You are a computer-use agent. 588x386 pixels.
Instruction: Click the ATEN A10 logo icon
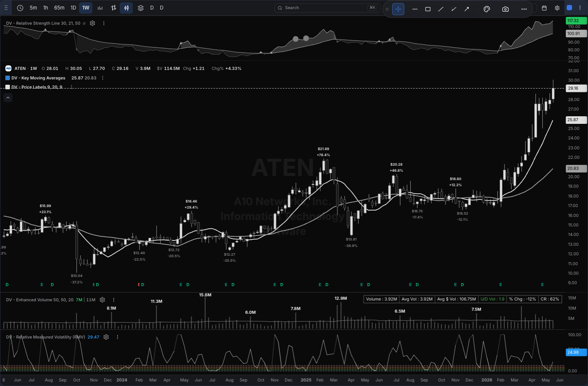[8, 68]
